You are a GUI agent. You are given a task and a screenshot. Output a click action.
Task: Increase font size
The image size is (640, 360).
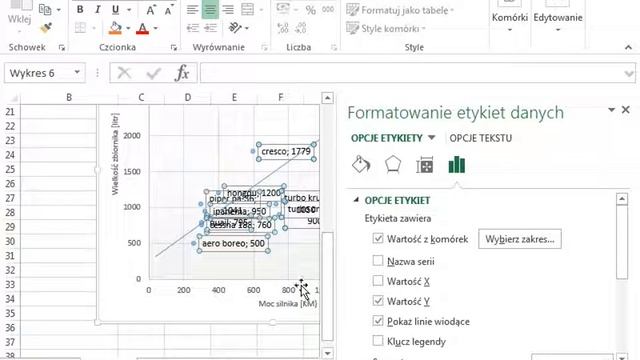[151, 10]
